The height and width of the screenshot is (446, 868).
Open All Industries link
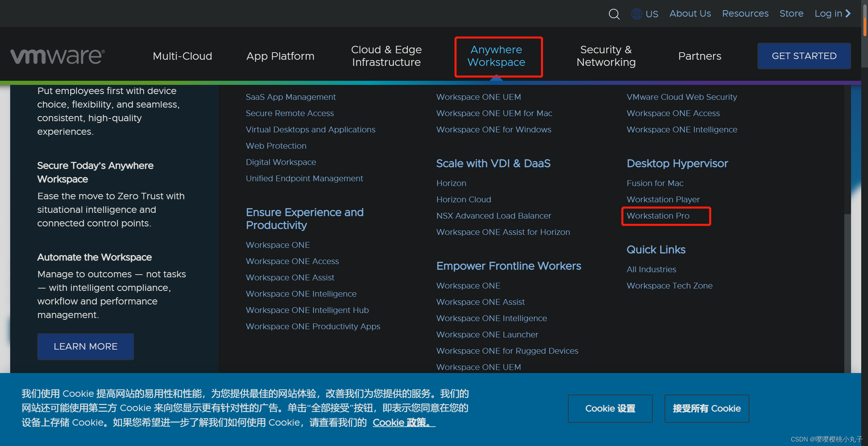[651, 270]
